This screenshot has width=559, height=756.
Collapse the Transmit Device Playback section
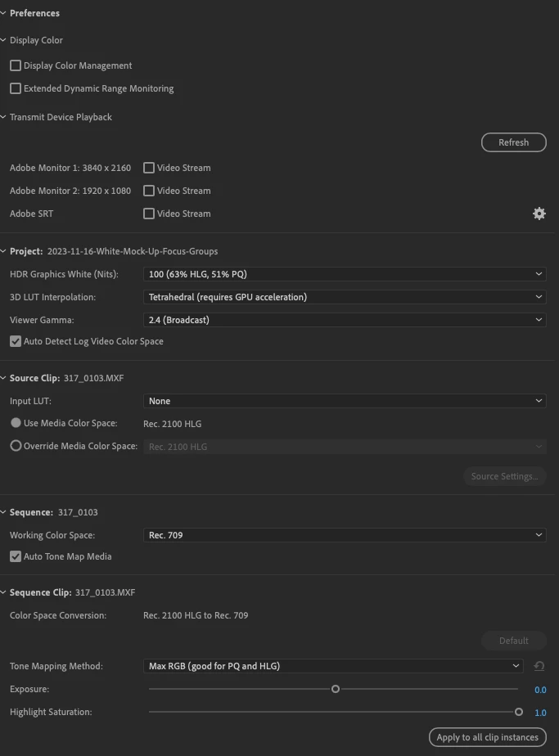tap(3, 117)
